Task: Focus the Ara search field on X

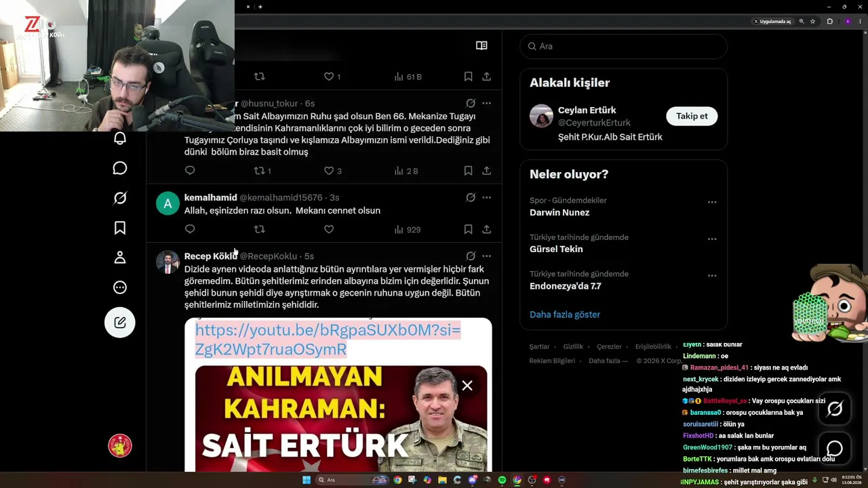Action: click(x=624, y=46)
